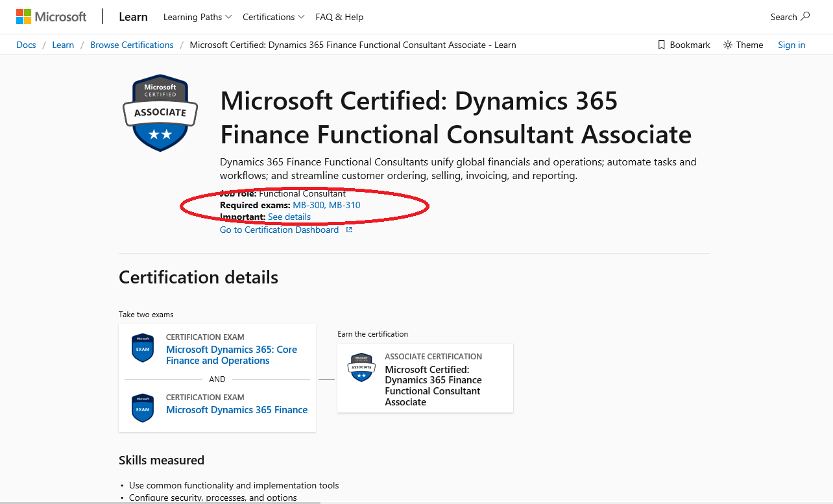Viewport: 833px width, 504px height.
Task: Click 'Job role: Functional Consultant' text
Action: 283,193
